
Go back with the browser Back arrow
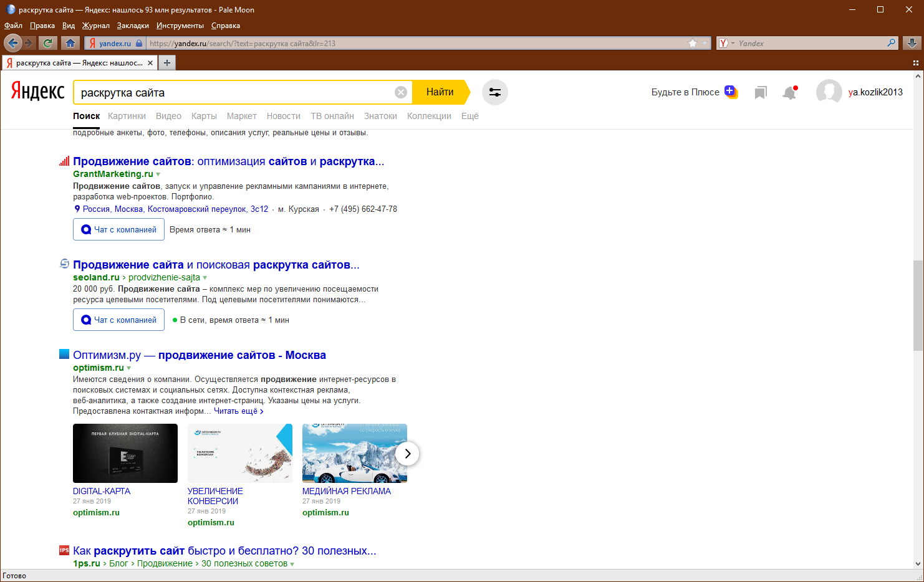pyautogui.click(x=12, y=43)
